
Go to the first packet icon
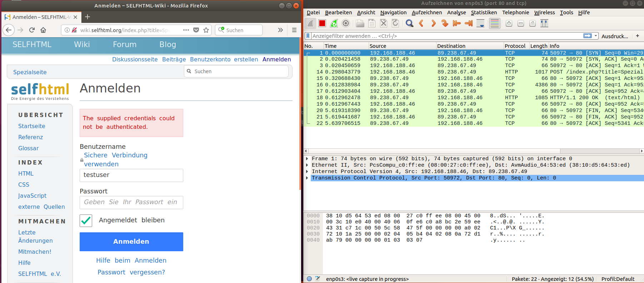[x=457, y=24]
